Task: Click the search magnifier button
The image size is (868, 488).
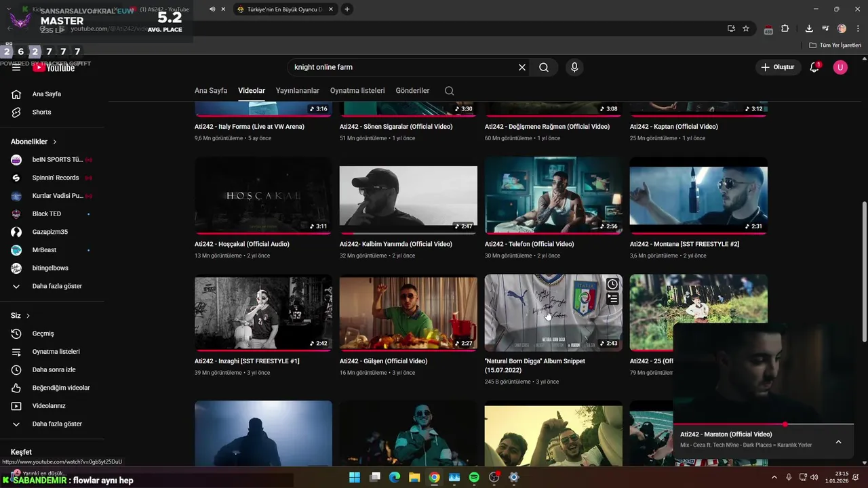Action: click(544, 67)
